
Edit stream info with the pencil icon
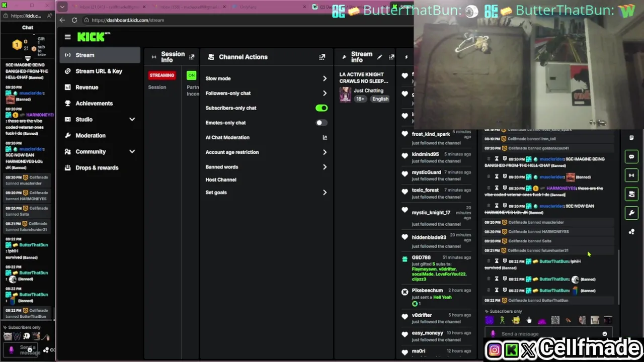pos(379,57)
